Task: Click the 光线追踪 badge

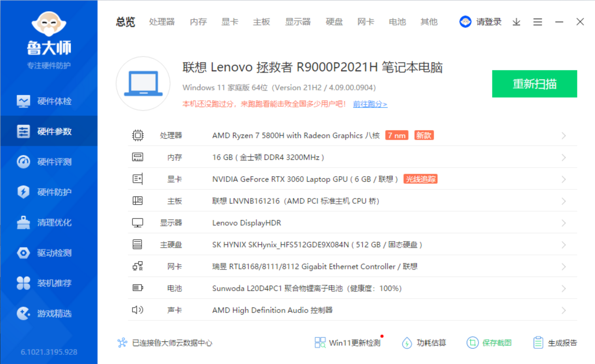Action: point(421,179)
